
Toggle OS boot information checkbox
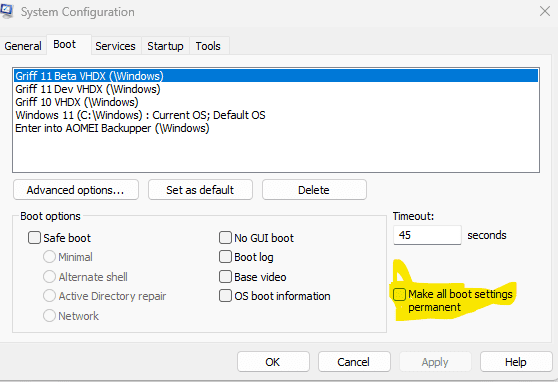(225, 296)
